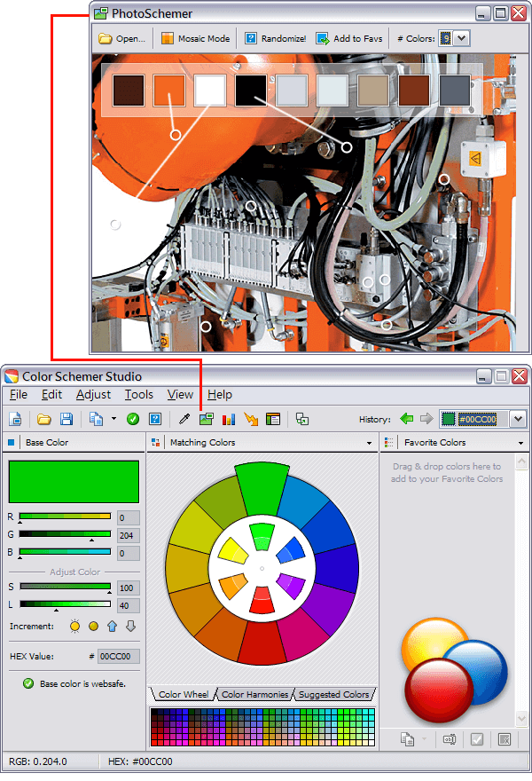Image resolution: width=532 pixels, height=781 pixels.
Task: Click the save floppy disk icon
Action: pyautogui.click(x=66, y=419)
